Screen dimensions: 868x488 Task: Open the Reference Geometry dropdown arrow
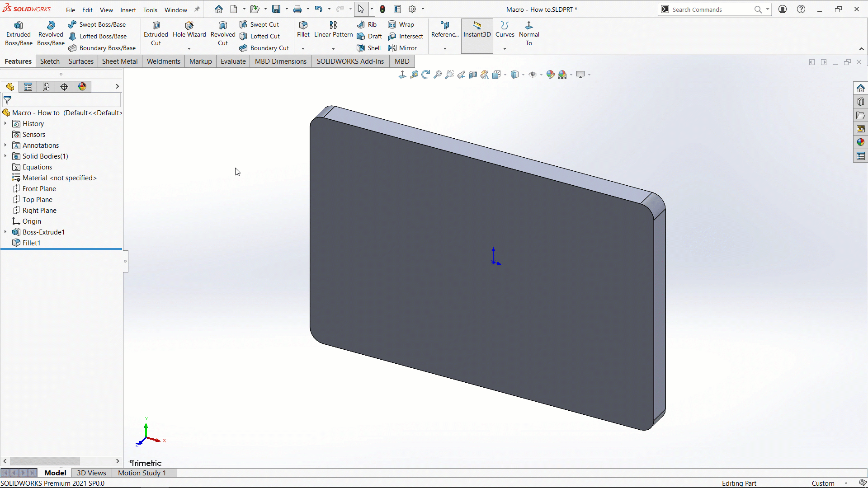tap(445, 48)
